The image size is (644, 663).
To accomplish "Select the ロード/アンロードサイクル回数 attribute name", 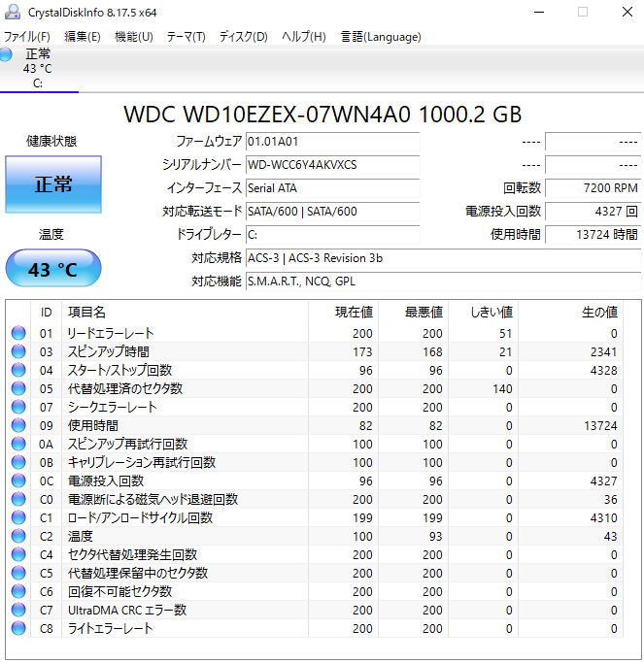I will click(140, 517).
